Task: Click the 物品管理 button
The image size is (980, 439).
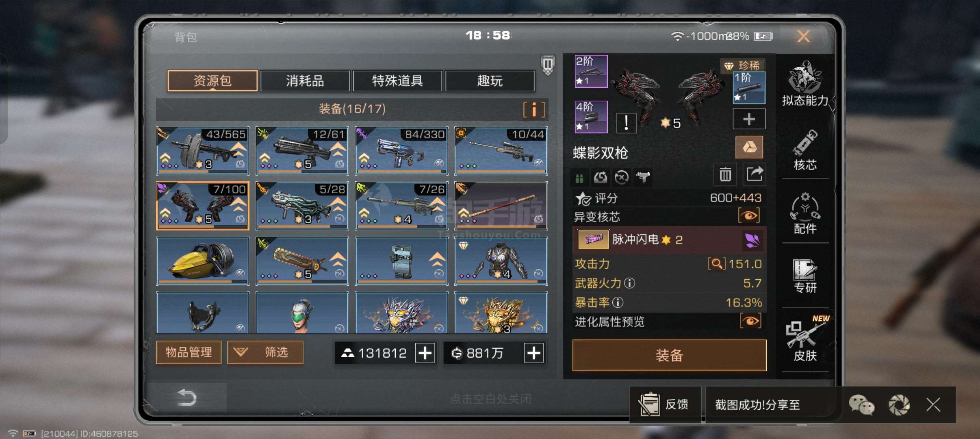Action: (x=189, y=352)
